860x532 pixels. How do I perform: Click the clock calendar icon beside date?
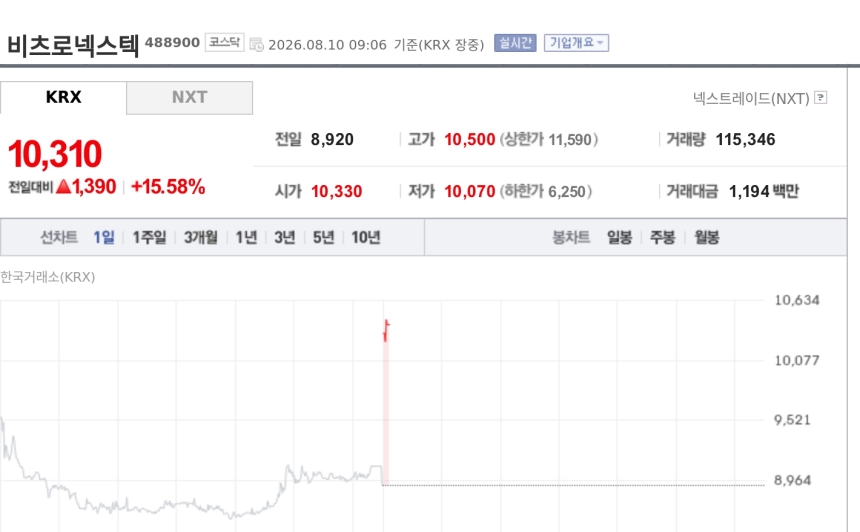pos(256,44)
